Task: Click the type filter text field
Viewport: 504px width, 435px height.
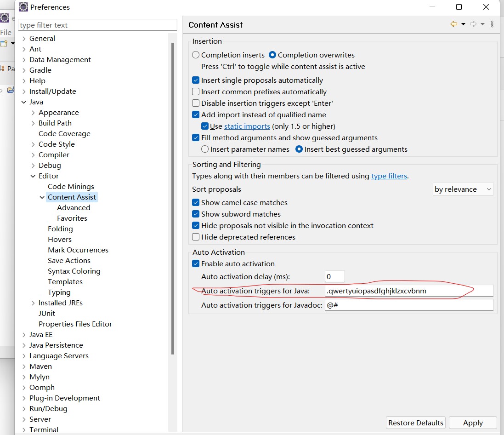Action: (97, 25)
